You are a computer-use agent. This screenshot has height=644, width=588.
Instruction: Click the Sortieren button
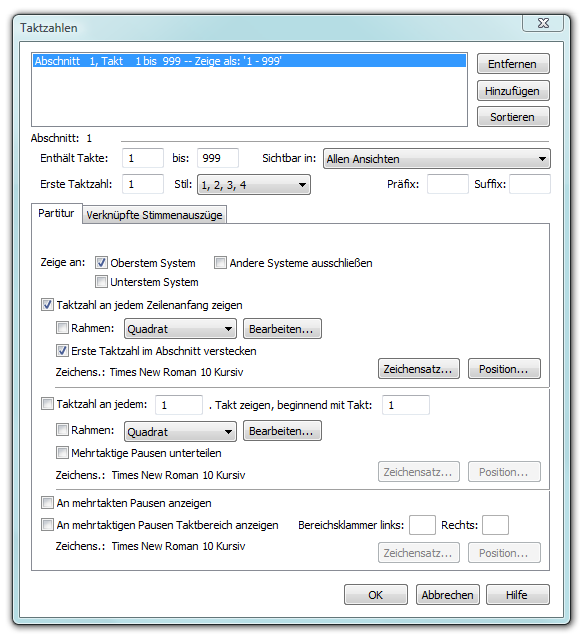513,117
